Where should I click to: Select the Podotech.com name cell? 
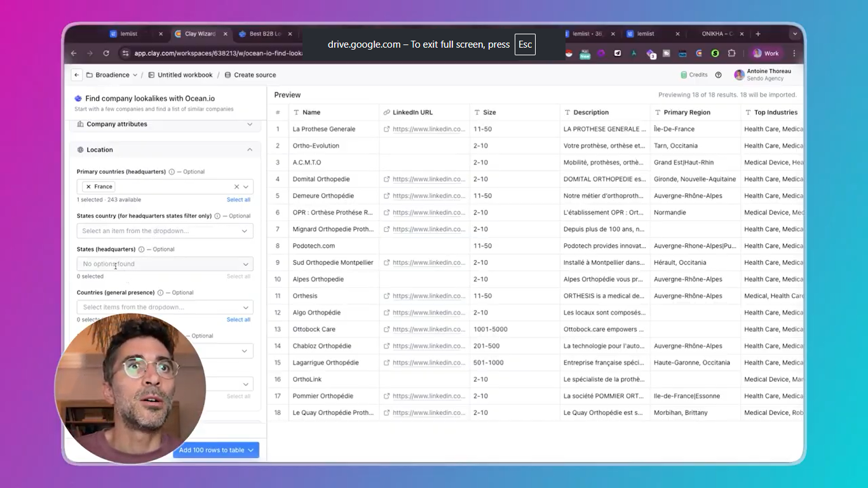[334, 246]
